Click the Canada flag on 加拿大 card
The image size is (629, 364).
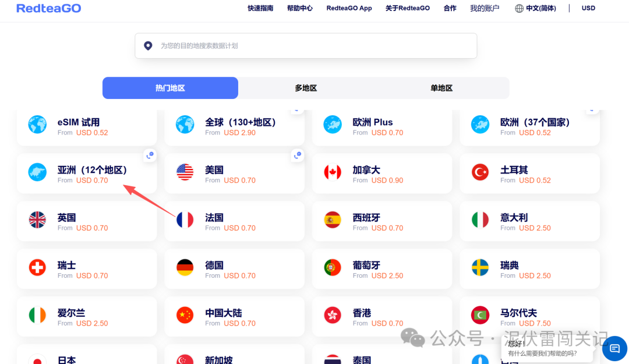tap(333, 173)
